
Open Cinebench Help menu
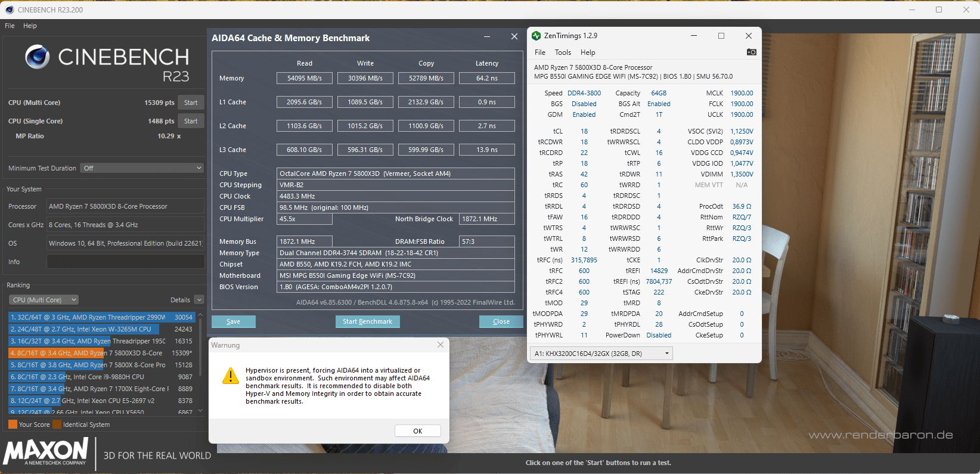(30, 26)
